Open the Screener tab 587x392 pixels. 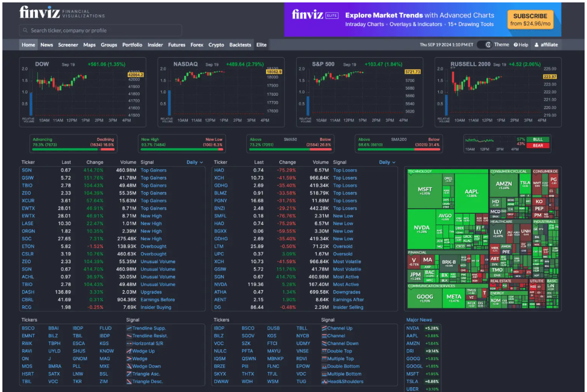(68, 45)
